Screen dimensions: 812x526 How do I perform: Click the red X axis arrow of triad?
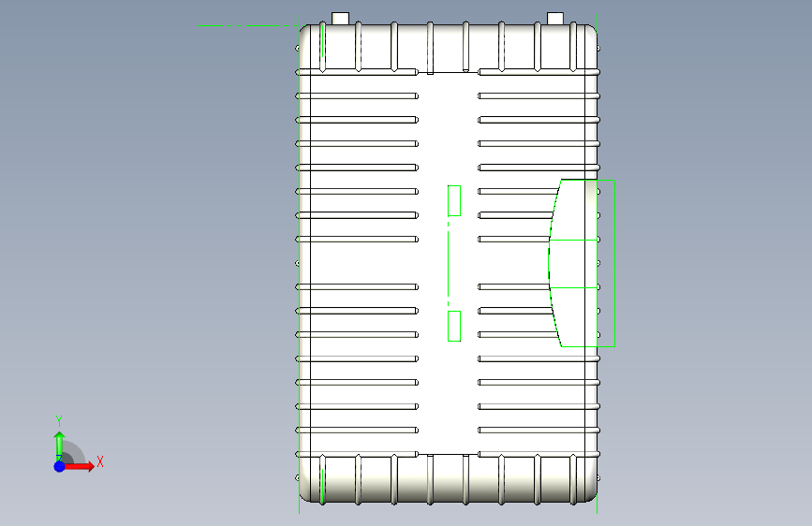pos(78,466)
